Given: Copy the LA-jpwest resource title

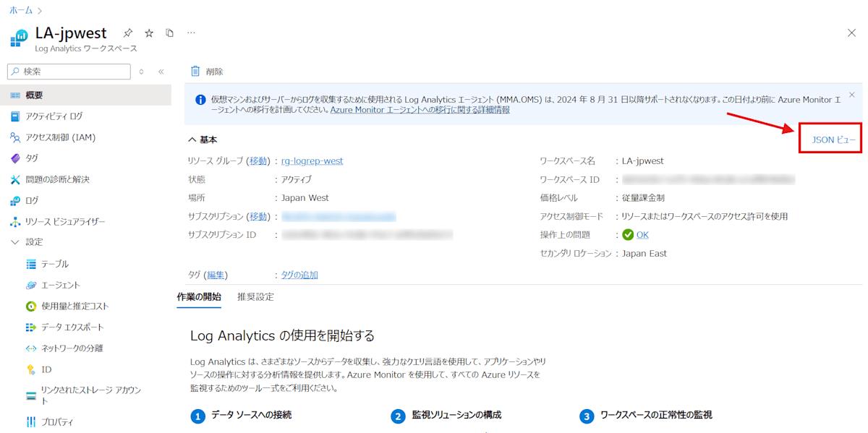Looking at the screenshot, I should click(x=170, y=33).
